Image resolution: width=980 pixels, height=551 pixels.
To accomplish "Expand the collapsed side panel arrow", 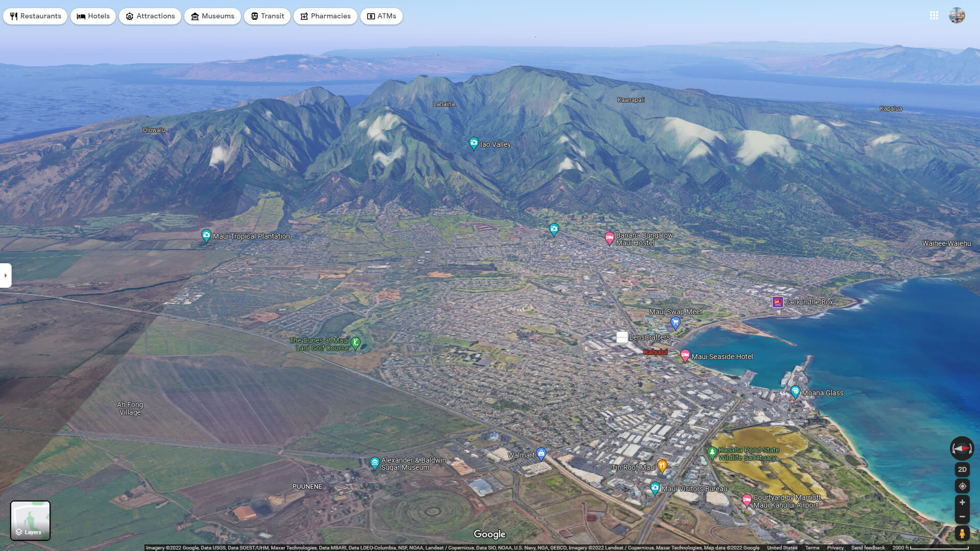I will coord(6,275).
